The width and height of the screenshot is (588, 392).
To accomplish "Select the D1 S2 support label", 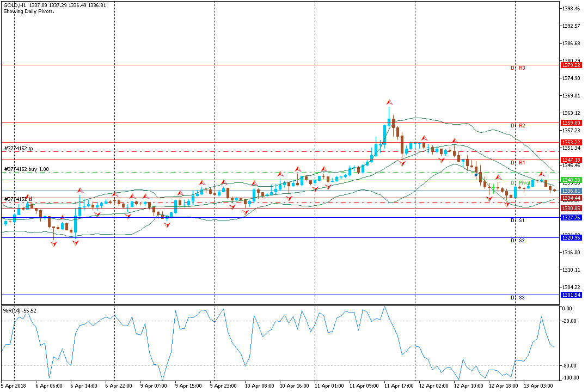I will point(518,241).
